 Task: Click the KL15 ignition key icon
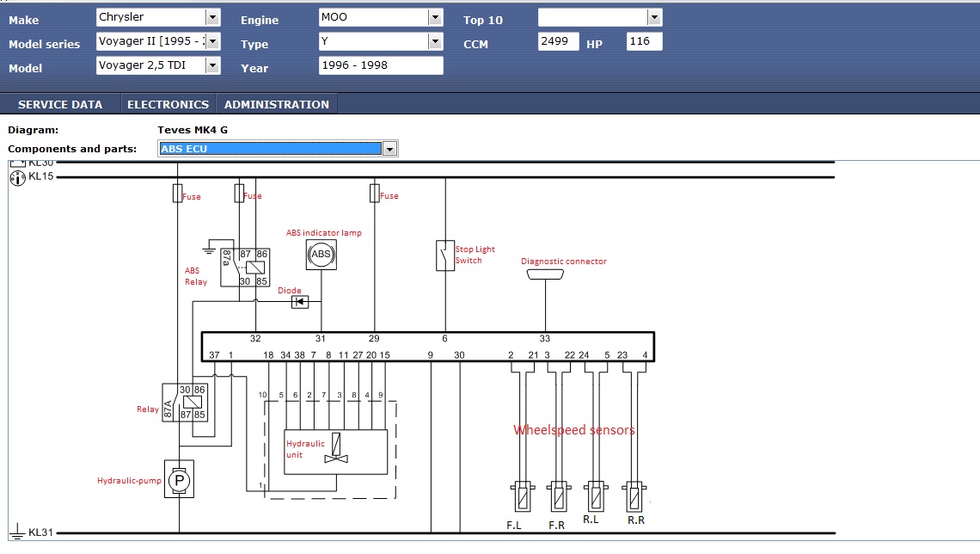pos(17,177)
